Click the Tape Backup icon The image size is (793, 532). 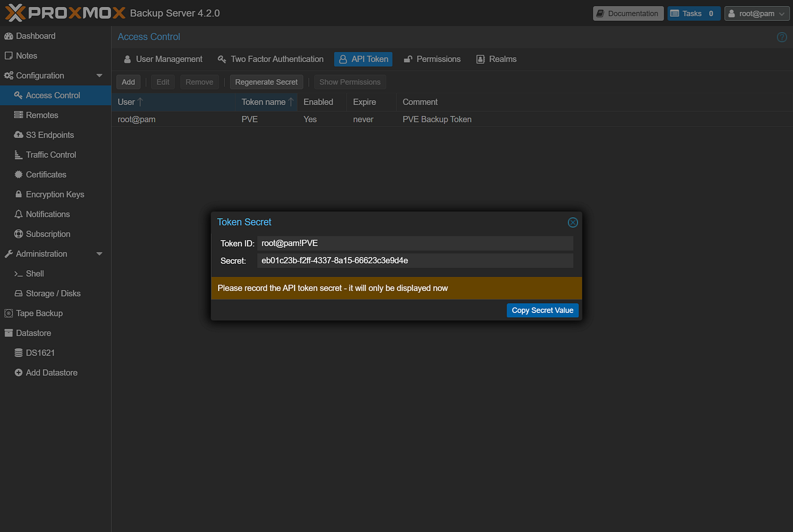pyautogui.click(x=8, y=314)
